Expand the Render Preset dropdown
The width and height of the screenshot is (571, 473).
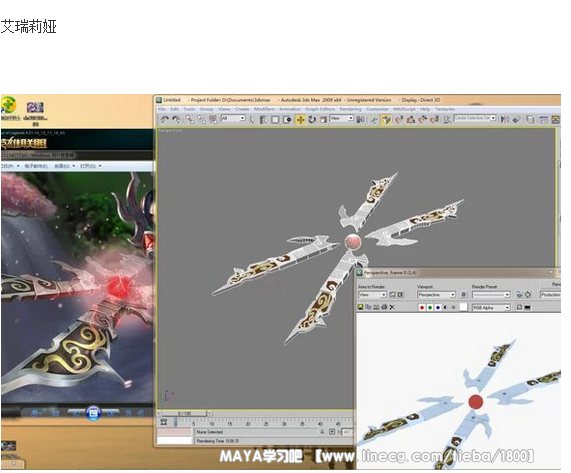pos(491,295)
